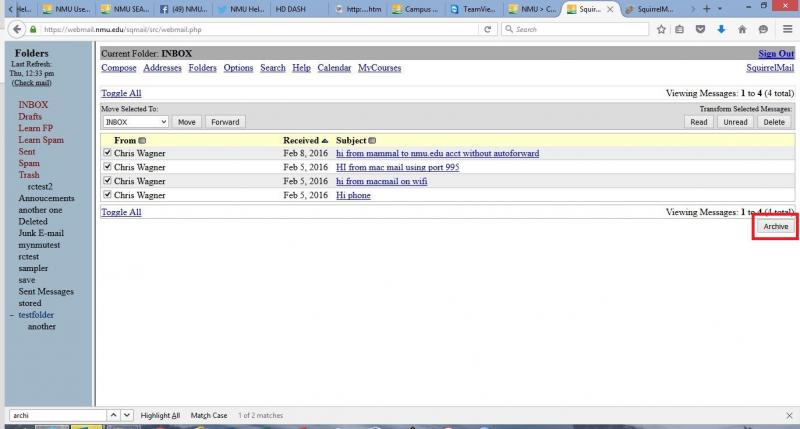The width and height of the screenshot is (800, 429).
Task: Uncheck the 'hi from macmail on wifi' checkbox
Action: (107, 181)
